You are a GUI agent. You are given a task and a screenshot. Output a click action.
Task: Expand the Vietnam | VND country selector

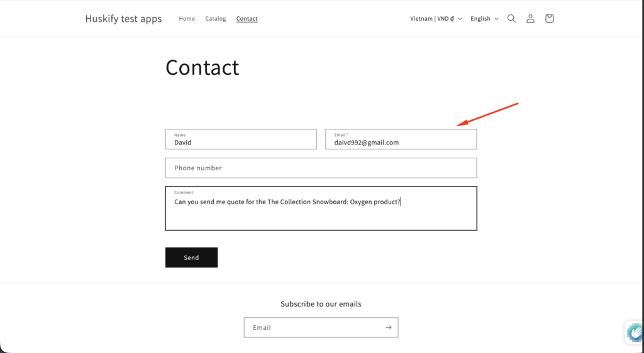pos(436,19)
